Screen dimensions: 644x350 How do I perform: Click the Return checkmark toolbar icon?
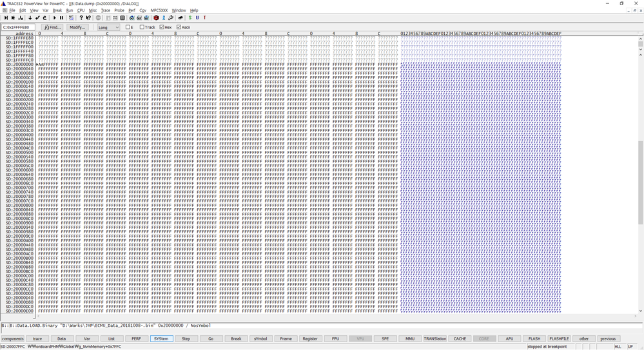pyautogui.click(x=37, y=17)
